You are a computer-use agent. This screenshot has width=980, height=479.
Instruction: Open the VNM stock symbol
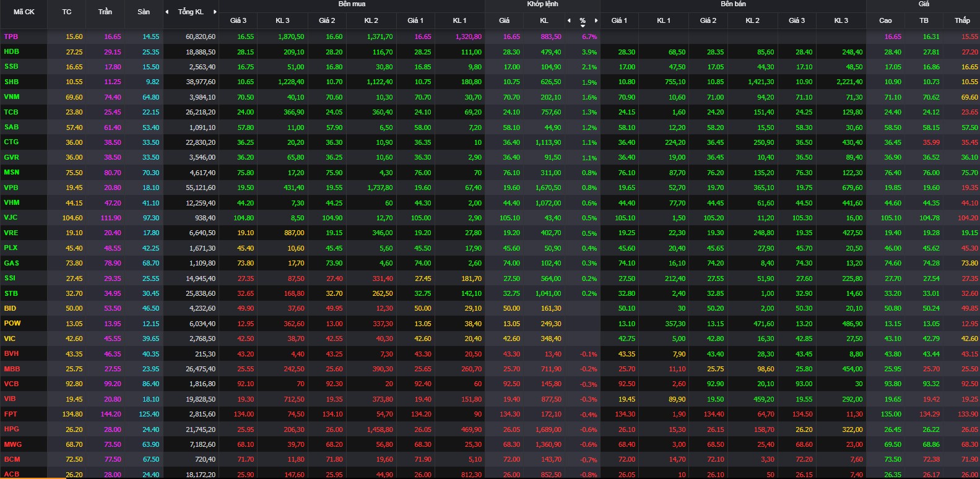pos(12,97)
